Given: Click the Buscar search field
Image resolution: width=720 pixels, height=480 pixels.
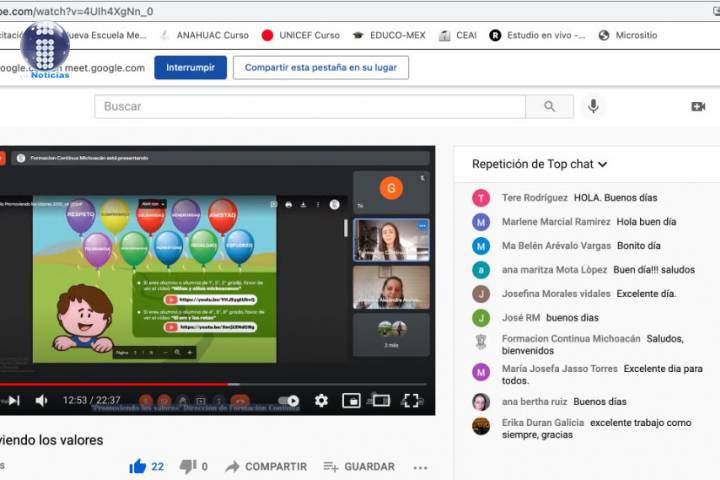Looking at the screenshot, I should pyautogui.click(x=310, y=107).
